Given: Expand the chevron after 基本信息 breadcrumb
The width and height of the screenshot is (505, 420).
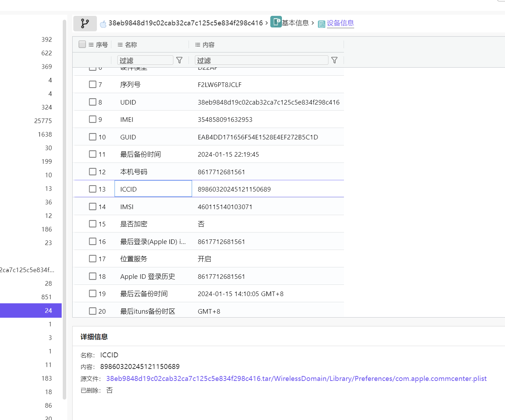Looking at the screenshot, I should point(313,23).
